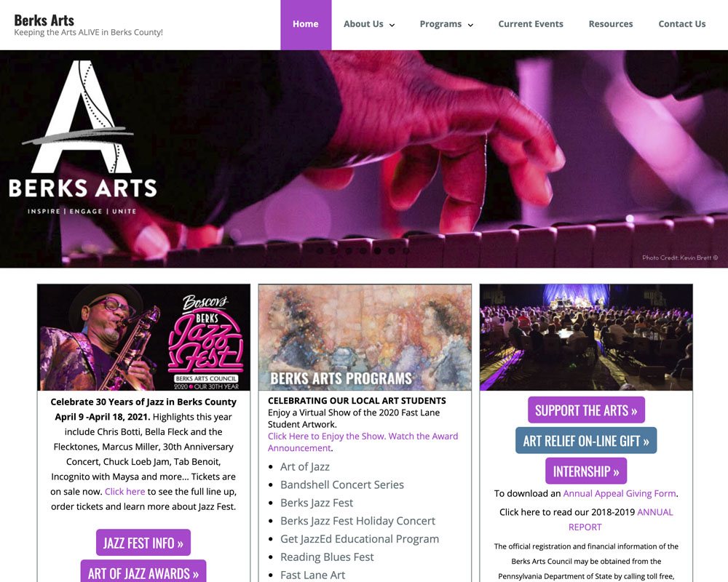Click the Berks Arts site title logo
728x582 pixels.
point(44,20)
